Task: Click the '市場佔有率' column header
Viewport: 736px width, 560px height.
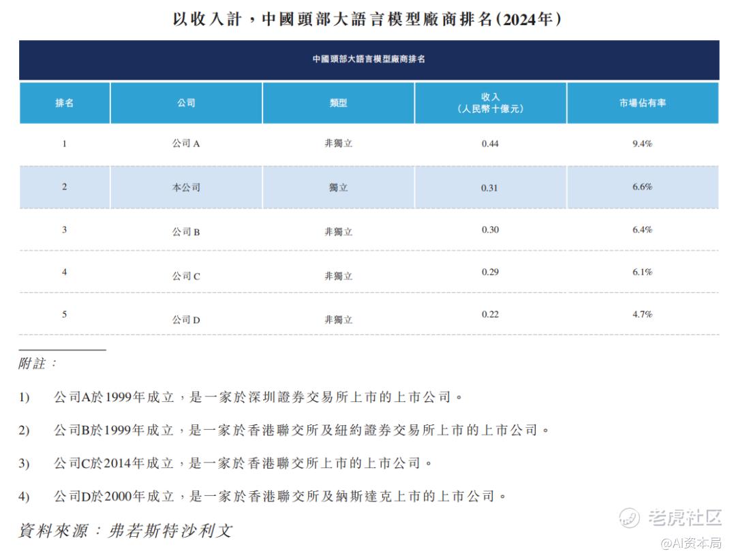Action: point(643,103)
